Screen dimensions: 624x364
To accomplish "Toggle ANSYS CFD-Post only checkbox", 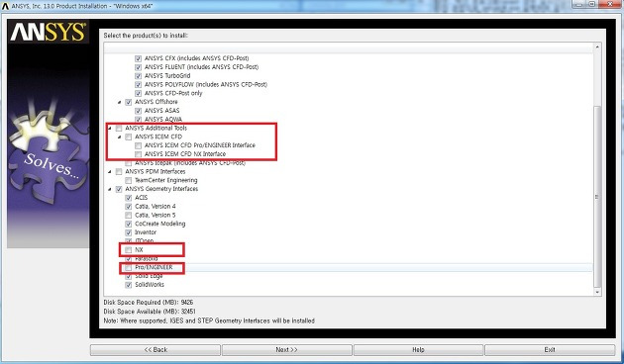I will pos(138,93).
